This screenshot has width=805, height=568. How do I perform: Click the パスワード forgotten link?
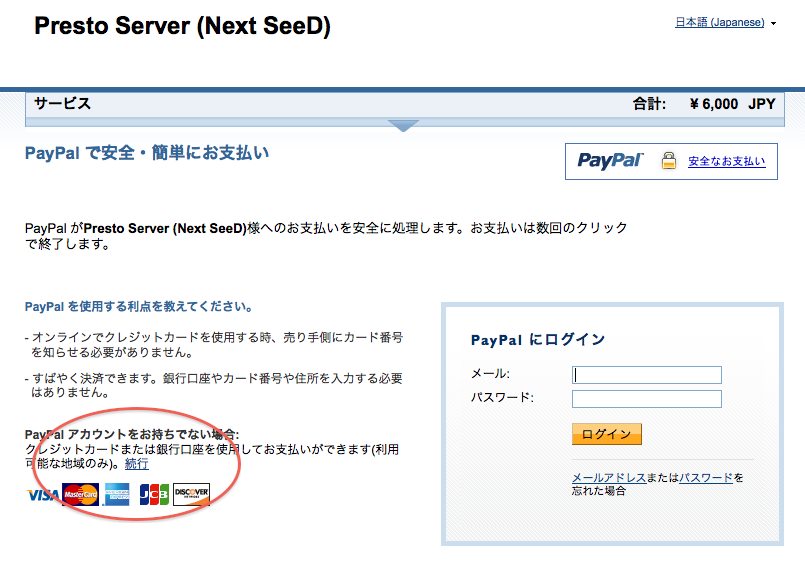(x=706, y=478)
